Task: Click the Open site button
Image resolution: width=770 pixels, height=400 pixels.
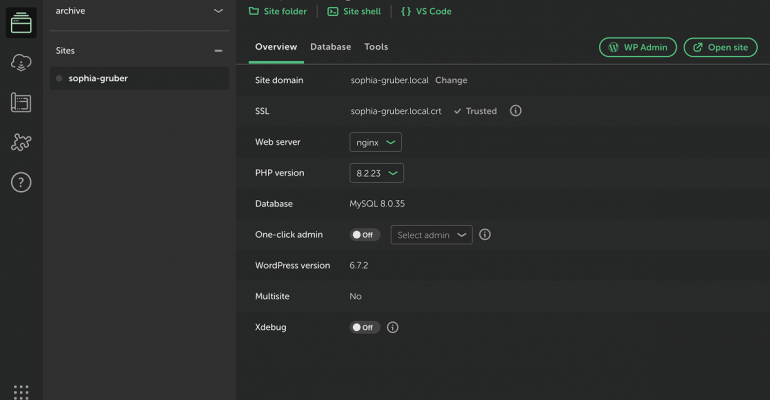Action: pyautogui.click(x=720, y=47)
